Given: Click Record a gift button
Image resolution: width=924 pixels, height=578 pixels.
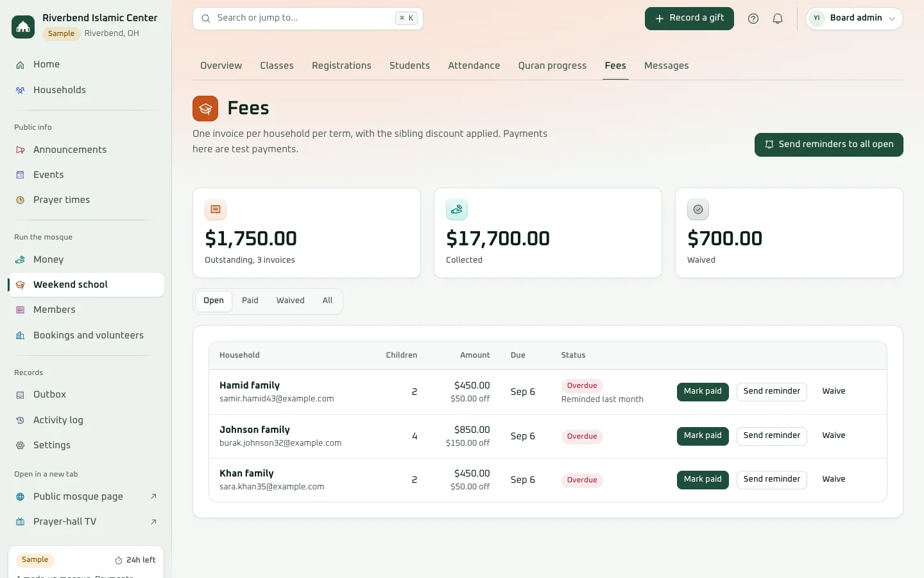Looking at the screenshot, I should (689, 19).
